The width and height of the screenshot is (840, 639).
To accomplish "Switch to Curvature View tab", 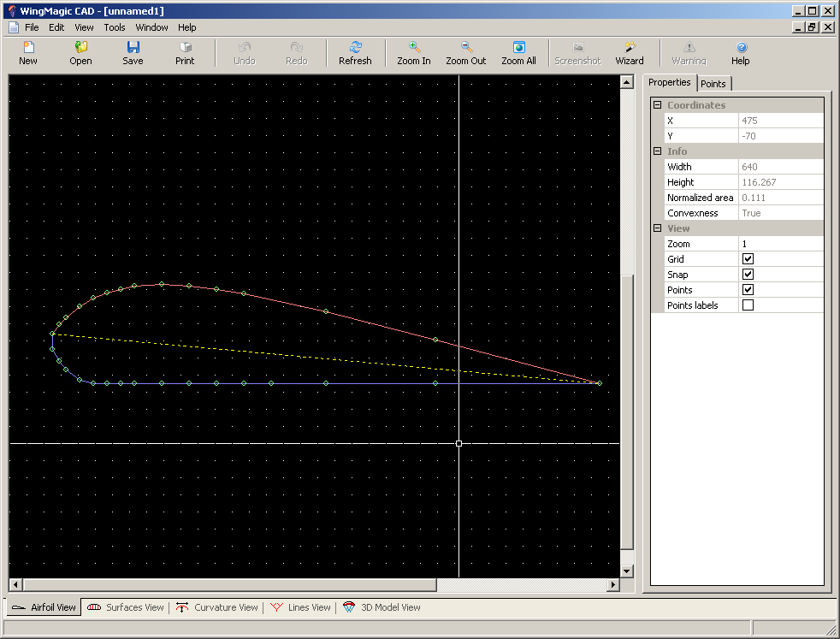I will pyautogui.click(x=217, y=607).
